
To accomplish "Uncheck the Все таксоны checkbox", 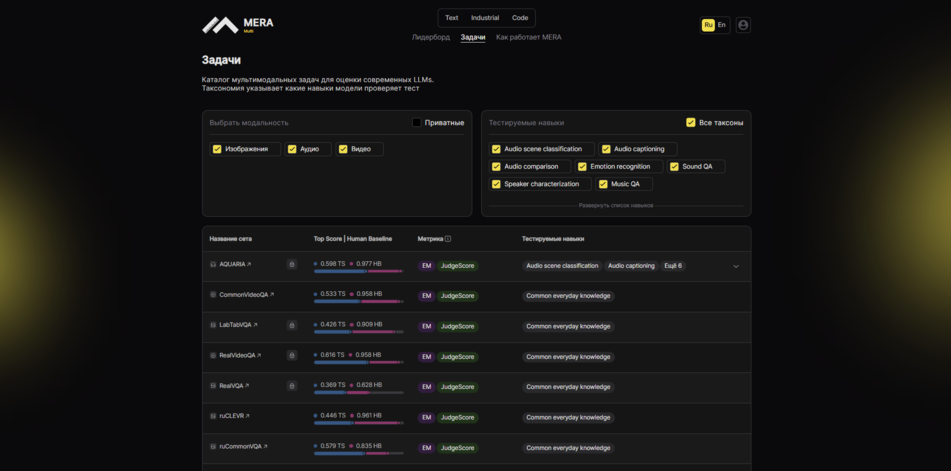I will pos(691,123).
